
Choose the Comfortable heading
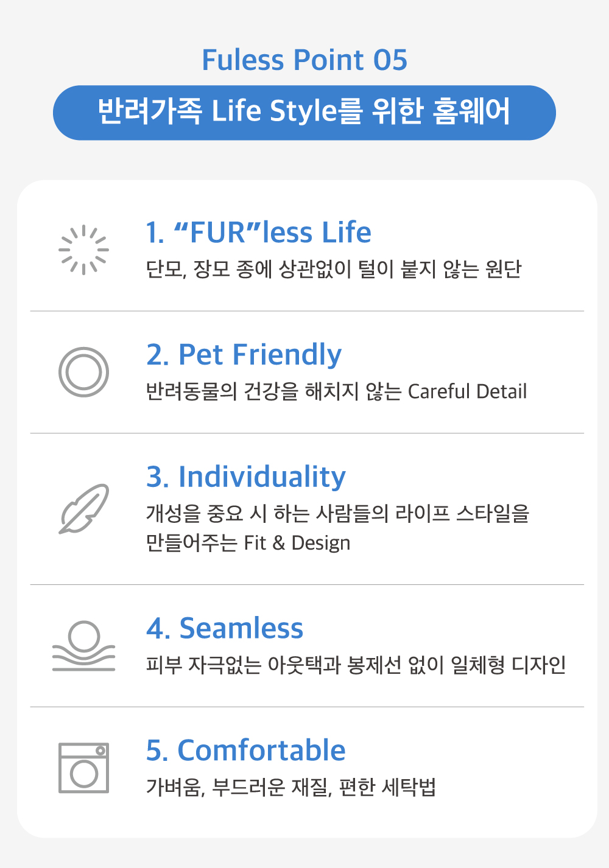pos(246,751)
